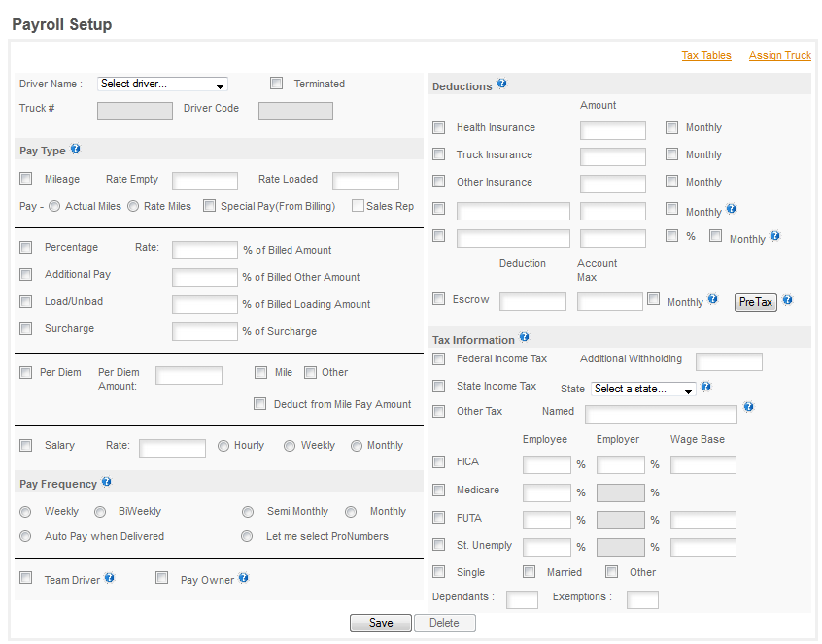Tick Special Pay(From Billing) checkbox
The height and width of the screenshot is (644, 822).
point(209,205)
